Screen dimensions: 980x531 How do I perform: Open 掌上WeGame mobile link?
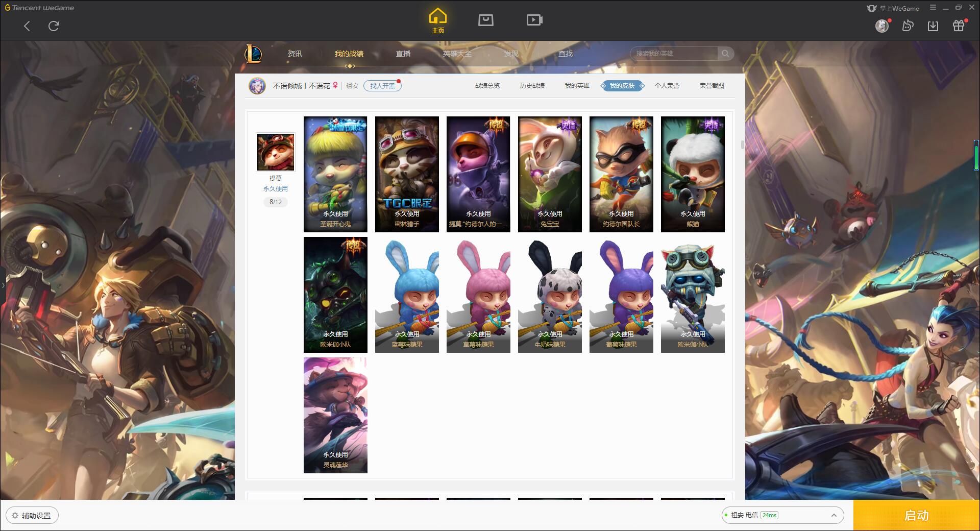[x=893, y=8]
